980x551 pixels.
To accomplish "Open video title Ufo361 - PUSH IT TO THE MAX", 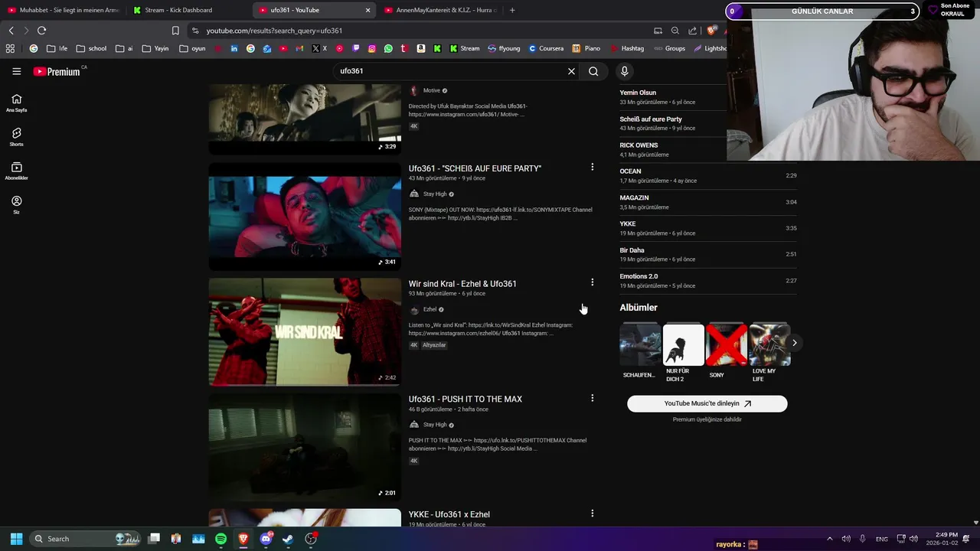I will pos(465,399).
